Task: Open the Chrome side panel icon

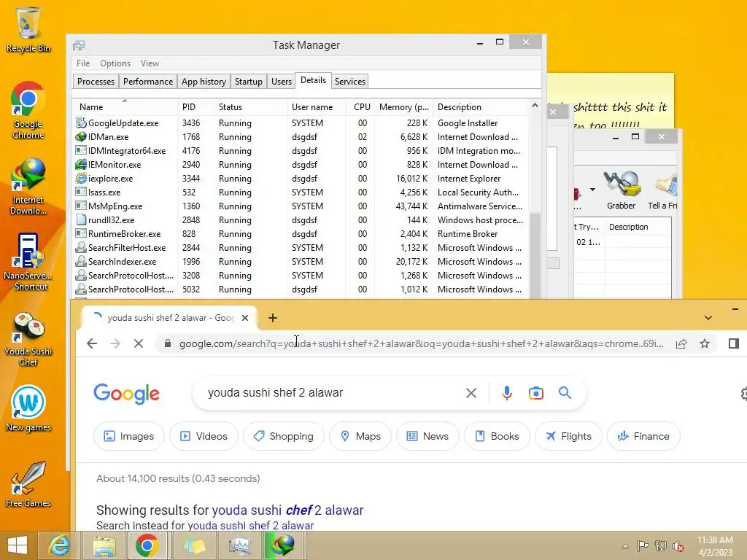Action: [x=734, y=343]
